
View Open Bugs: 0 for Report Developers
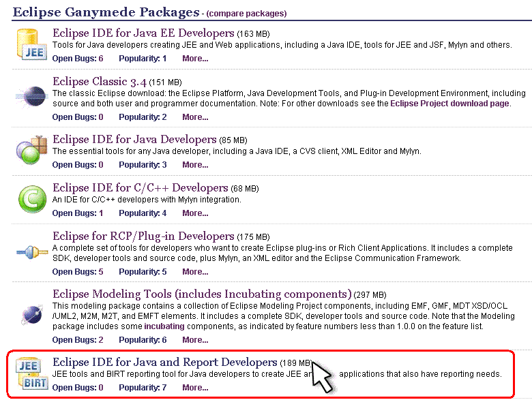pos(77,388)
